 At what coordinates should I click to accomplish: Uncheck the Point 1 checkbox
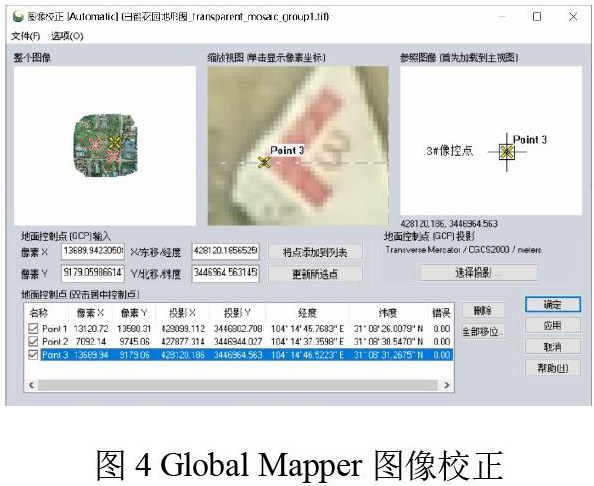pyautogui.click(x=33, y=328)
